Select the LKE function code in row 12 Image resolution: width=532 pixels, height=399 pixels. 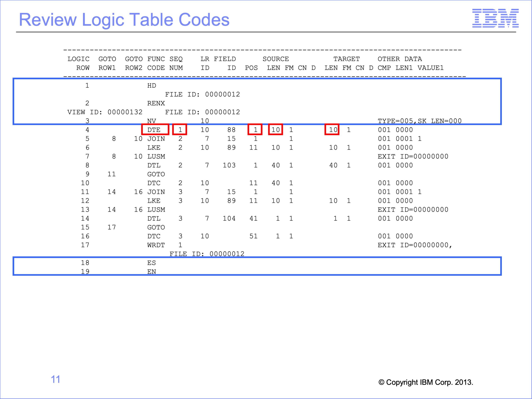154,201
